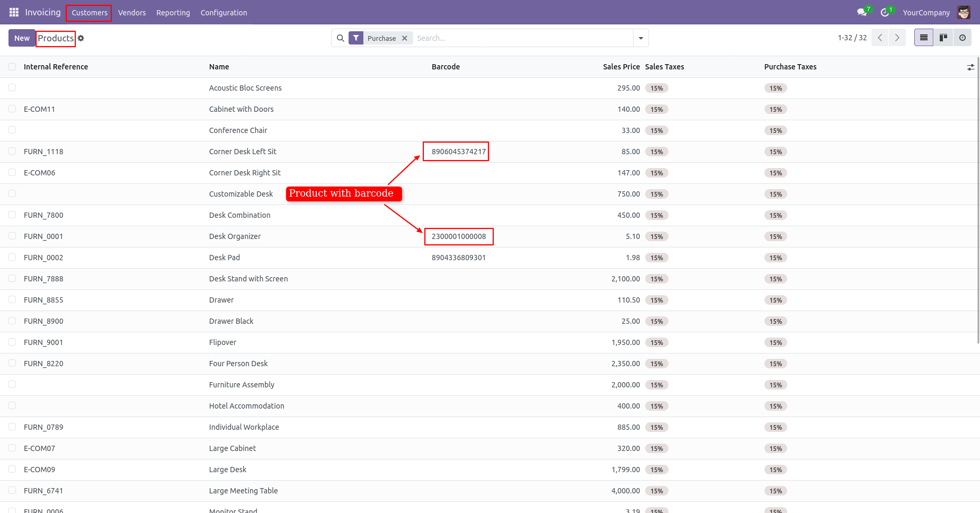Select checkbox for Flipover row
The height and width of the screenshot is (513, 980).
click(x=12, y=342)
